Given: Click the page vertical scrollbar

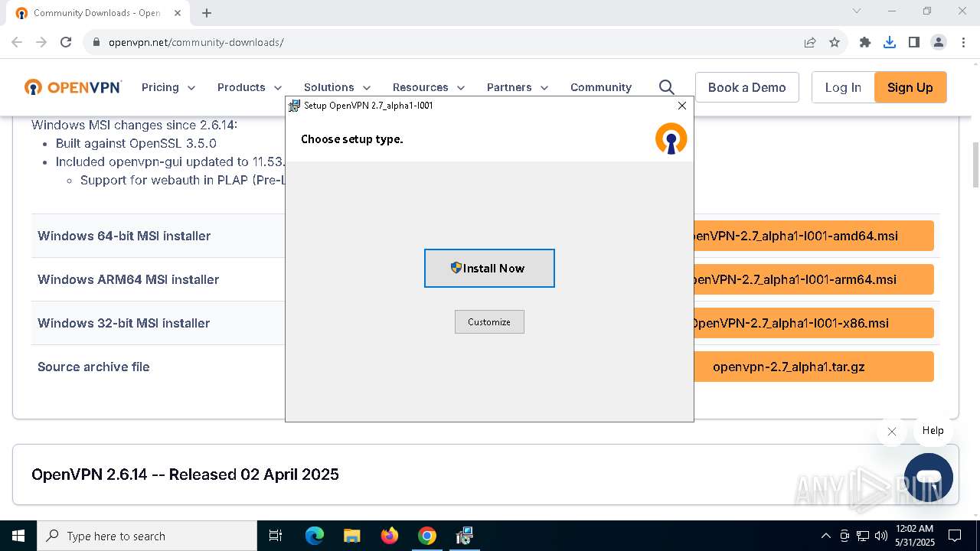Looking at the screenshot, I should pyautogui.click(x=975, y=165).
